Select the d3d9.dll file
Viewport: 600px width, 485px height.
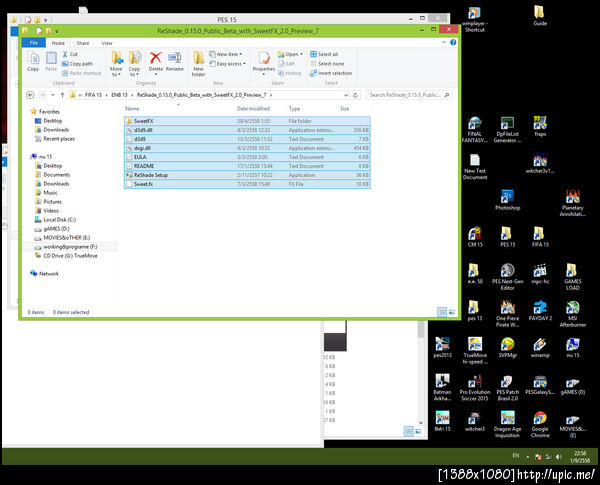(247, 130)
